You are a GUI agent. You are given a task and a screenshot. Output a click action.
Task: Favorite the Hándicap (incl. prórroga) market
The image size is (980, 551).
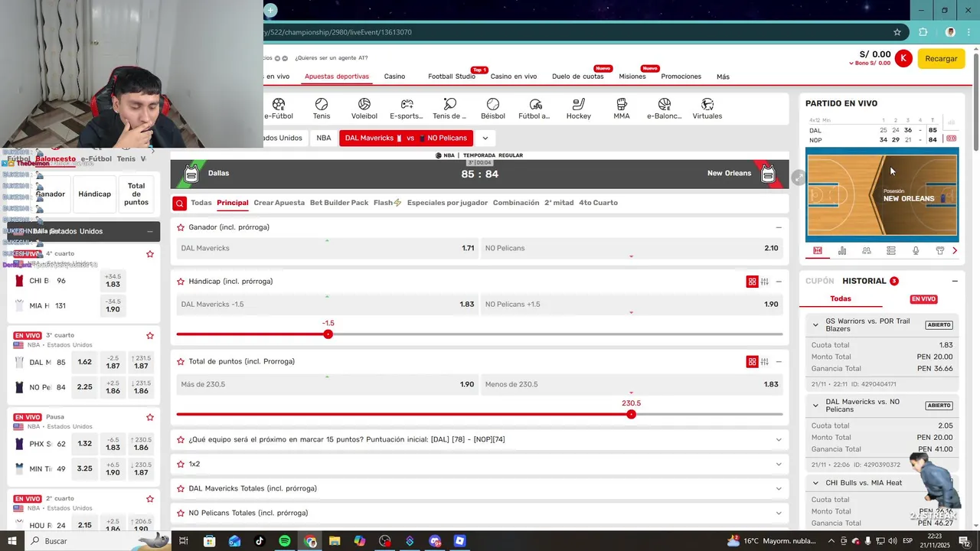point(181,282)
